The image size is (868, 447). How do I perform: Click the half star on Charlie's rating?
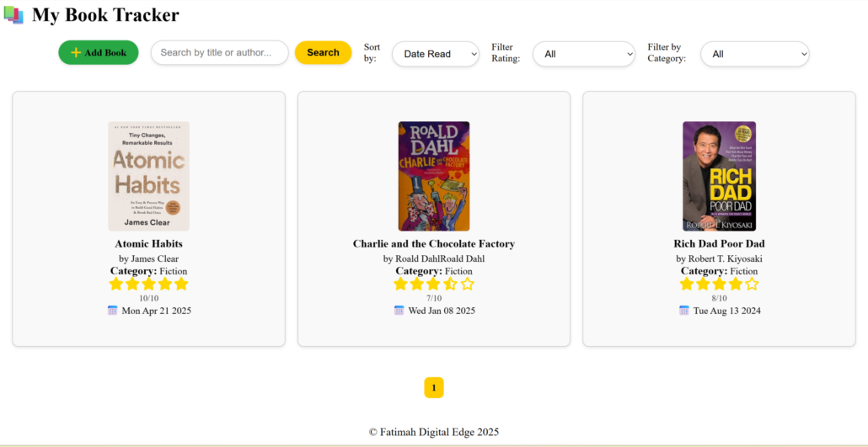(x=451, y=284)
